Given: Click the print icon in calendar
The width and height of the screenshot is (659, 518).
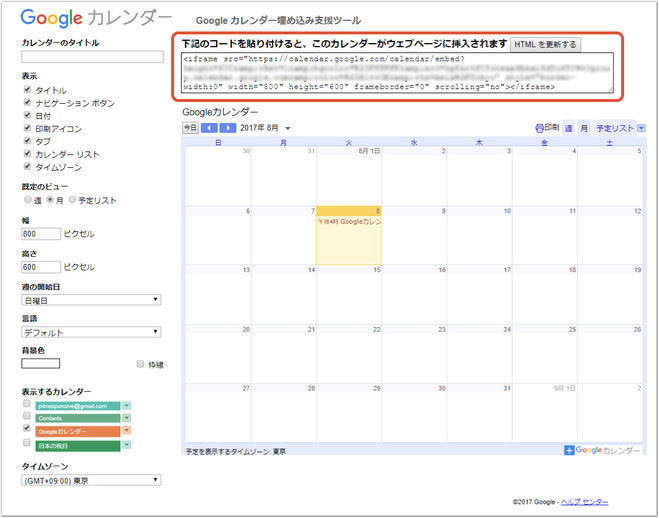Looking at the screenshot, I should 539,128.
